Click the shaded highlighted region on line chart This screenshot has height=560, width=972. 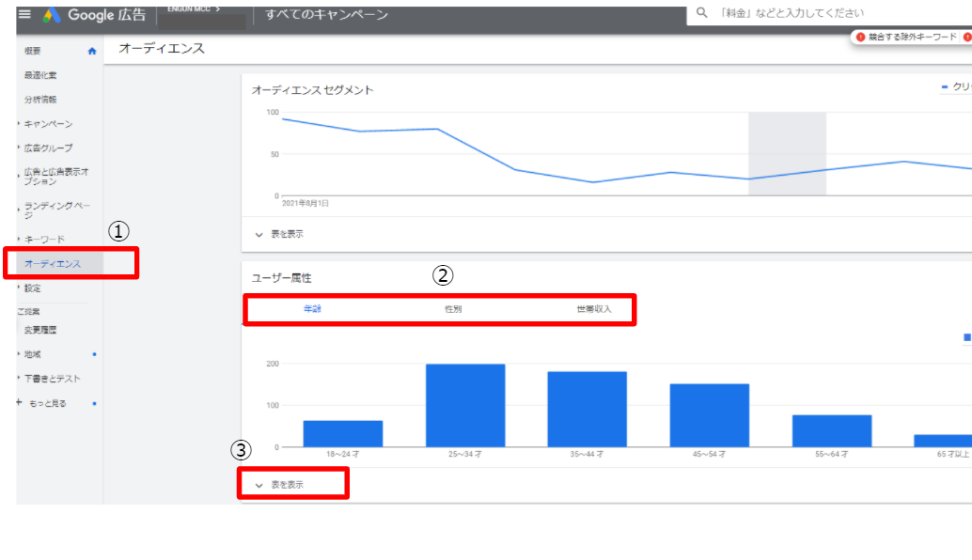pos(787,154)
